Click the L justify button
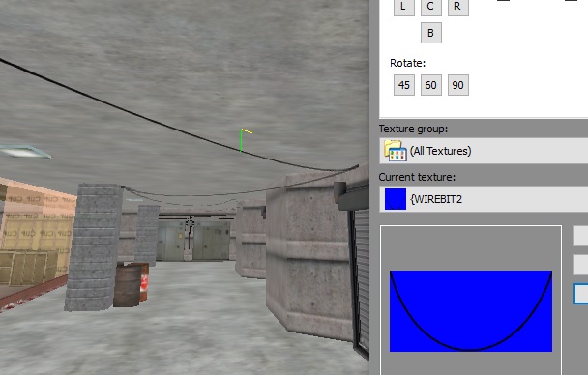 pyautogui.click(x=404, y=7)
